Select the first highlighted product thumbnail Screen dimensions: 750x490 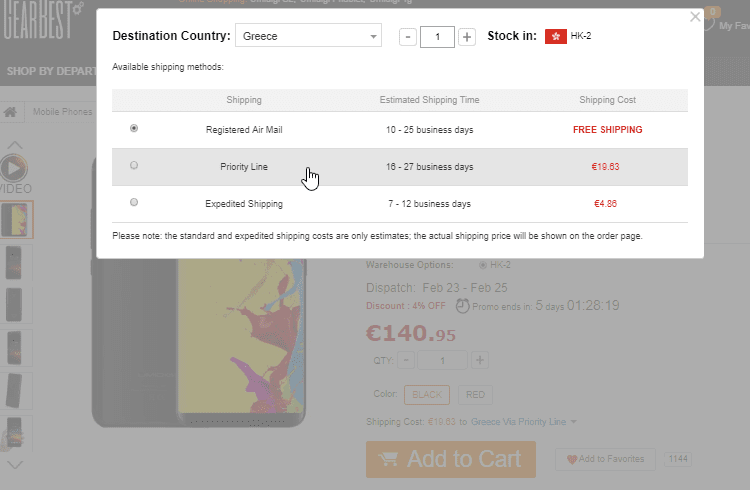(x=17, y=220)
